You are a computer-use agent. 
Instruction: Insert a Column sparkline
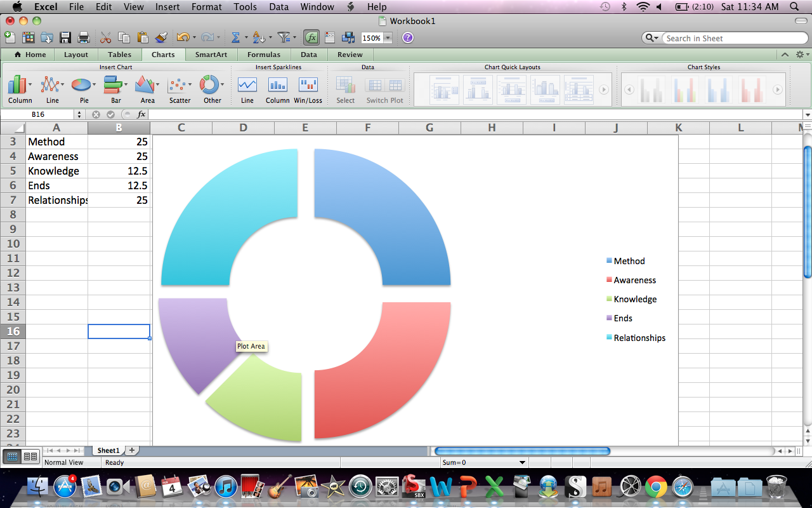[277, 90]
